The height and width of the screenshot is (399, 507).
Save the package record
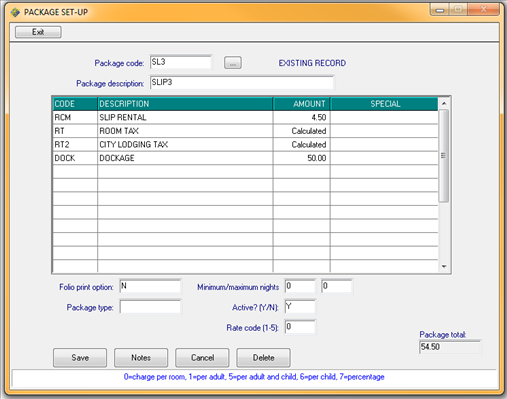point(80,358)
